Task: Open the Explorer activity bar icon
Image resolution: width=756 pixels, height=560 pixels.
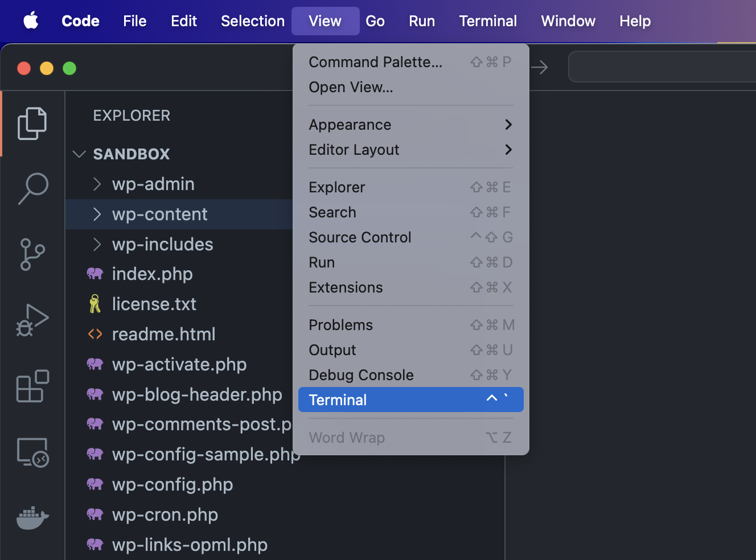Action: (32, 123)
